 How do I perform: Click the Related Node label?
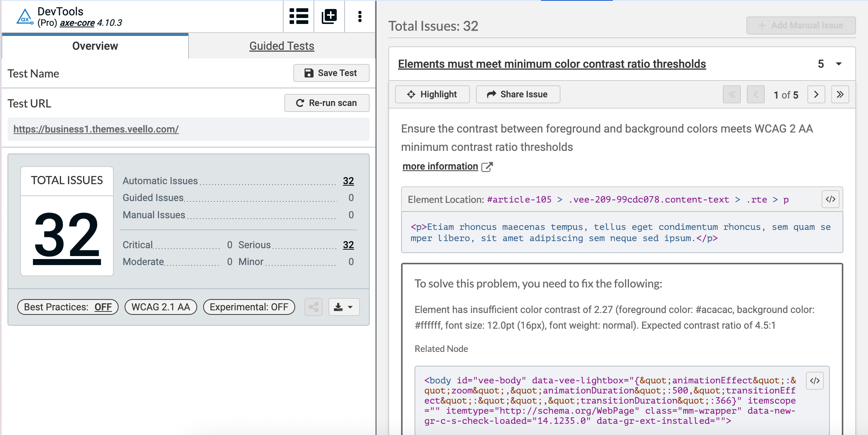pyautogui.click(x=441, y=349)
